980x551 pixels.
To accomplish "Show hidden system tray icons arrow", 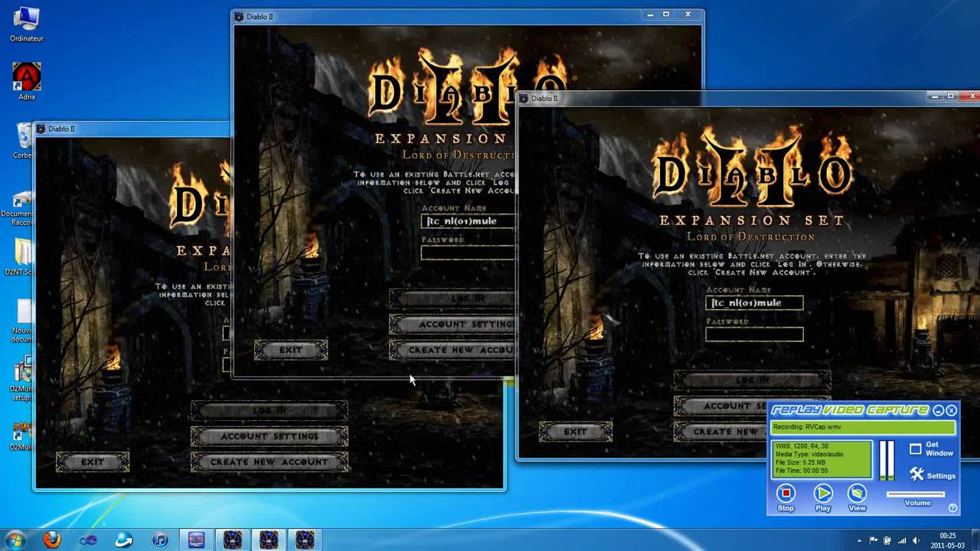I will coord(859,540).
